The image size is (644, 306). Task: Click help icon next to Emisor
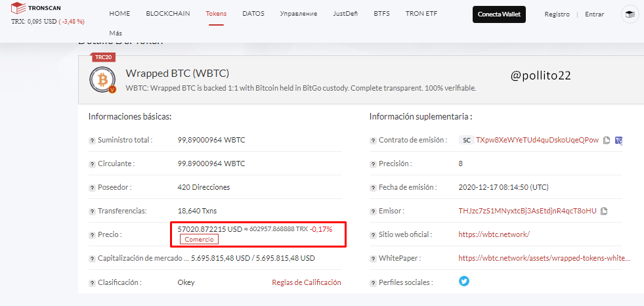coord(373,211)
